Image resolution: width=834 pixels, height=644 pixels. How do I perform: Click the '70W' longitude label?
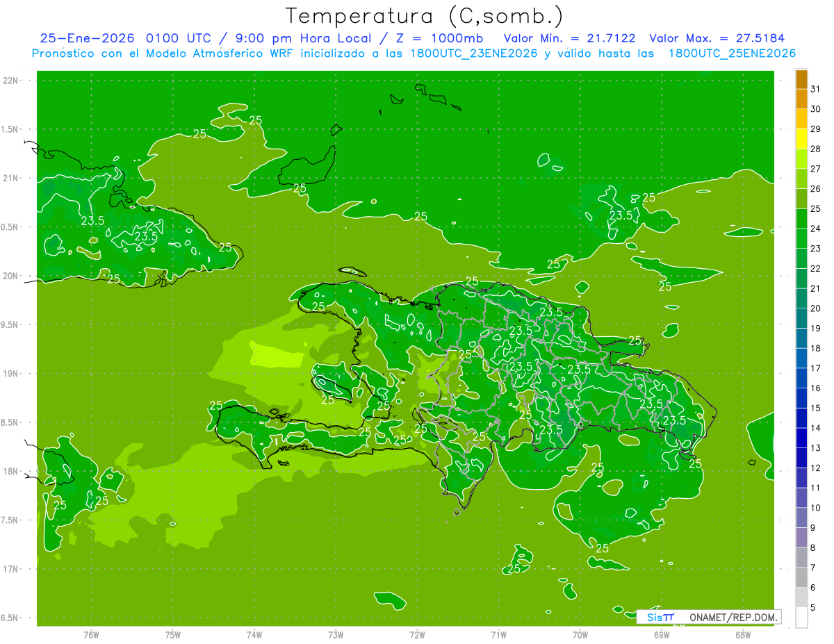pyautogui.click(x=580, y=634)
